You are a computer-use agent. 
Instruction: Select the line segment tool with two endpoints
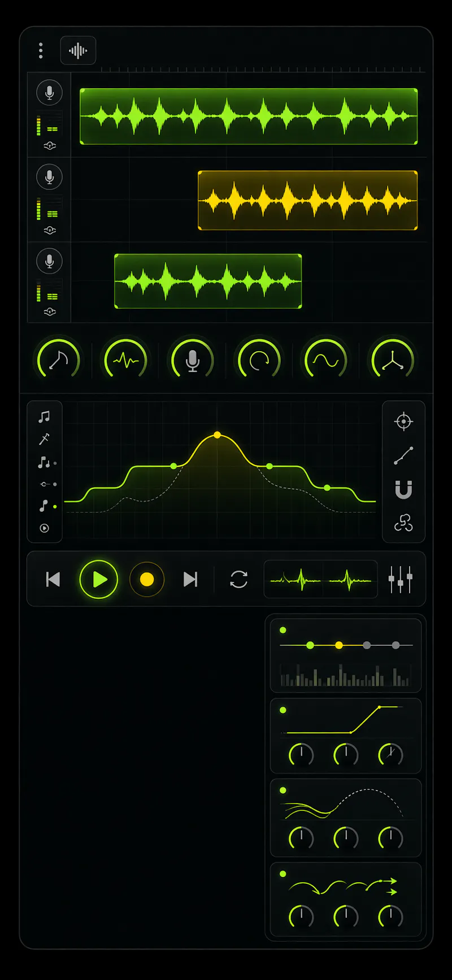(x=403, y=455)
